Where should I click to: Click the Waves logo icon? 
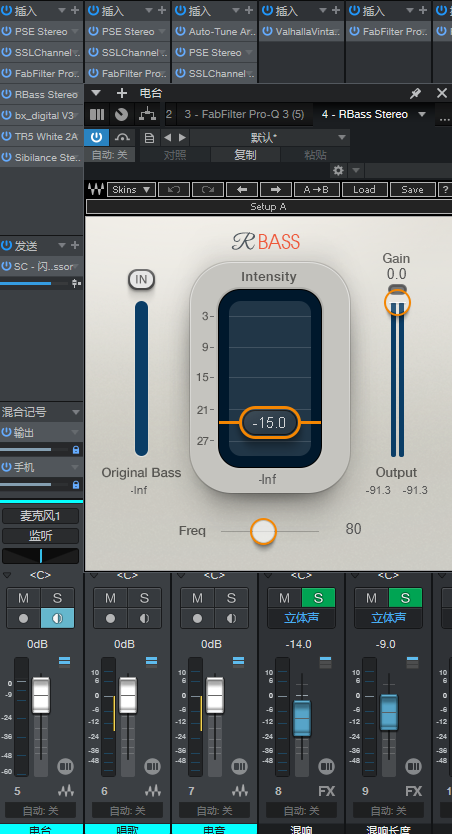tap(96, 189)
